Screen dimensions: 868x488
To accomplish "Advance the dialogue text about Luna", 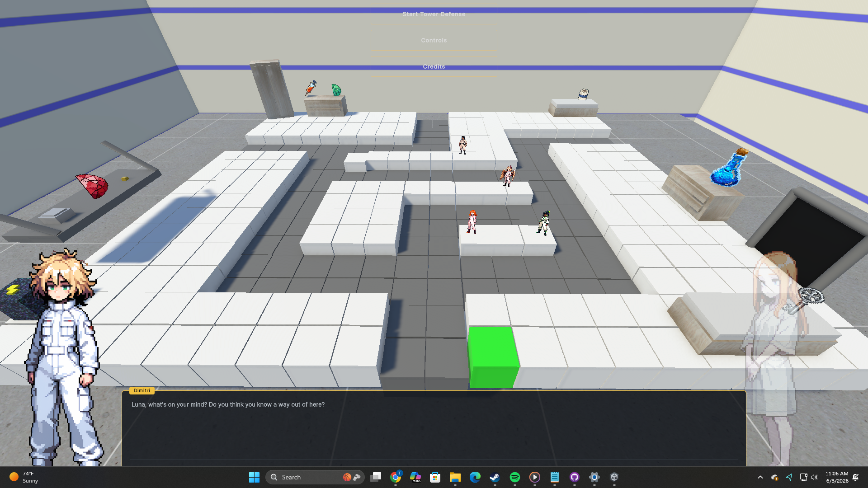I will (228, 404).
